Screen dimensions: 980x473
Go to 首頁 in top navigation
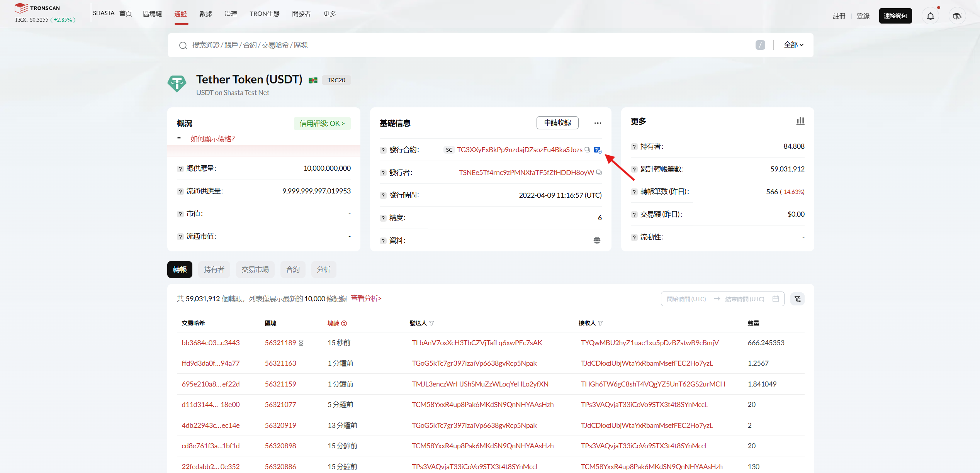coord(126,14)
